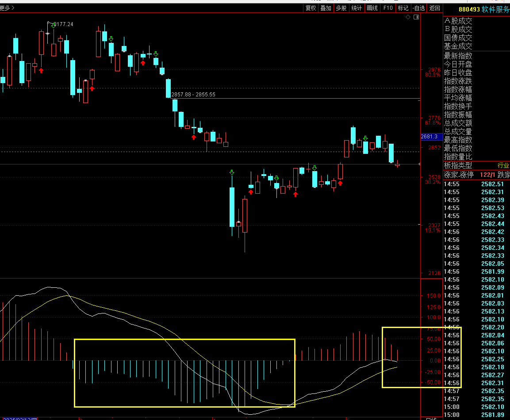
Task: Click the 总成交额 field label
Action: pos(458,123)
